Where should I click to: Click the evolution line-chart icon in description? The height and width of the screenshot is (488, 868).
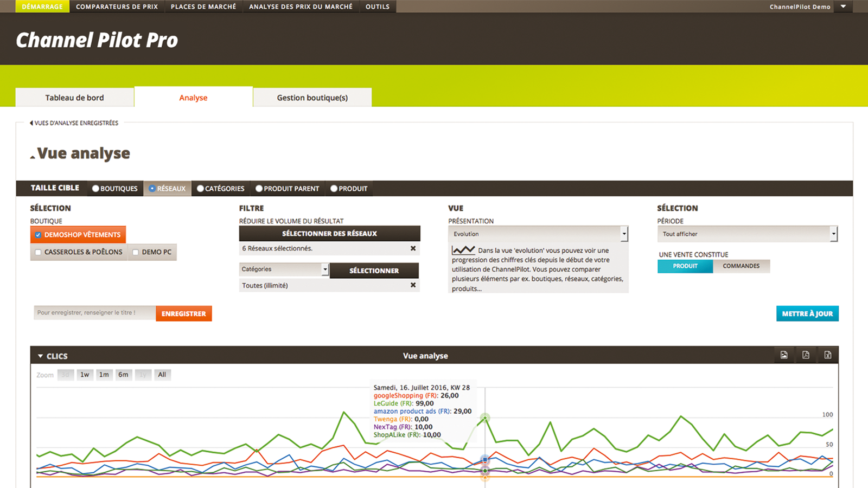[x=463, y=250]
